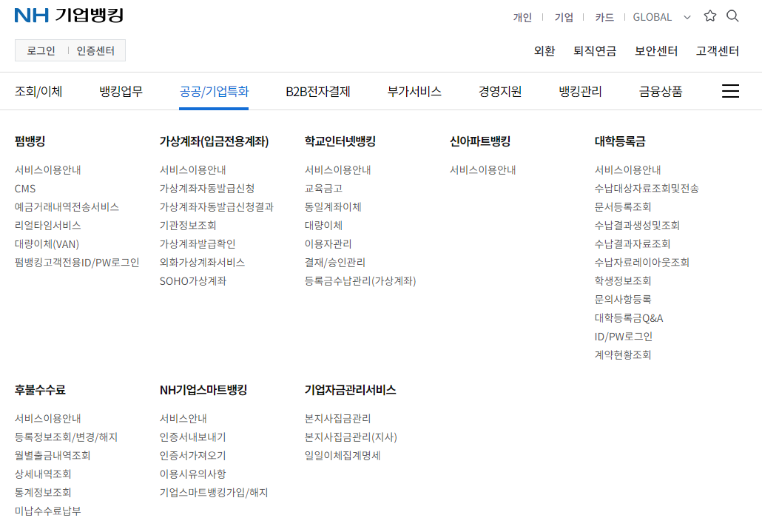Open 후불수수료 heading
This screenshot has width=762, height=532.
40,390
